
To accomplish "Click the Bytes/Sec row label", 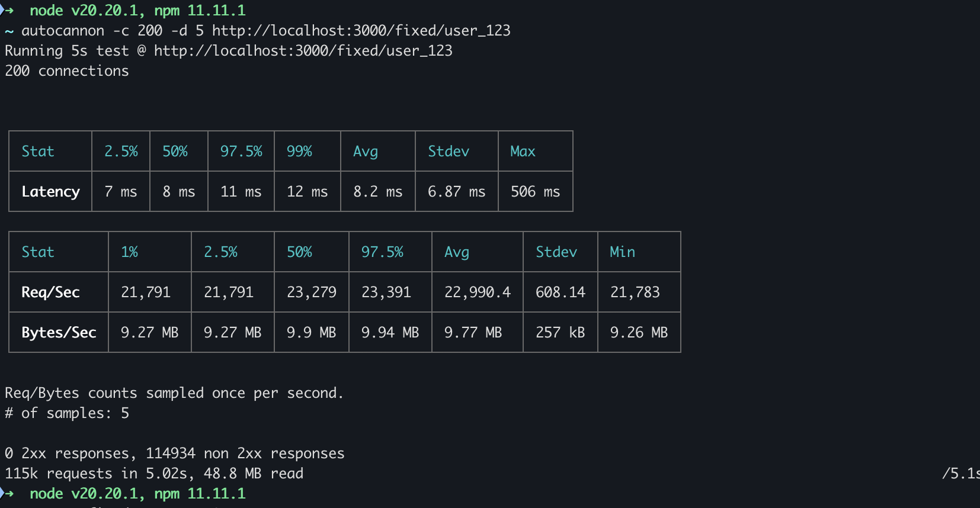I will click(x=59, y=333).
